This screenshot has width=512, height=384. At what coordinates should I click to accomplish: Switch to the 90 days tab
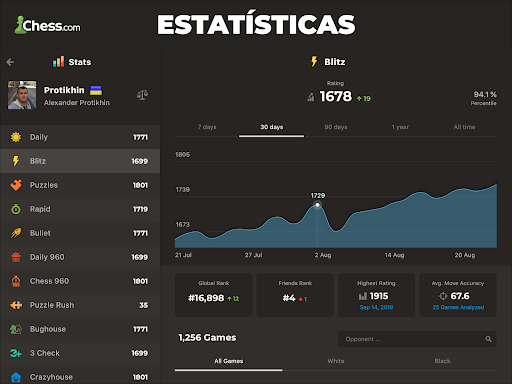336,127
